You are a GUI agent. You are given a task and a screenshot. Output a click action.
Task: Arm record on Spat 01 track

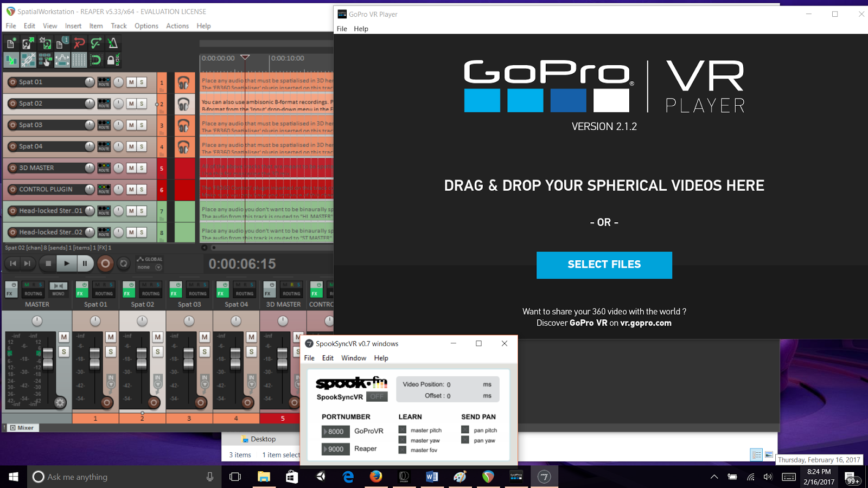pyautogui.click(x=12, y=82)
